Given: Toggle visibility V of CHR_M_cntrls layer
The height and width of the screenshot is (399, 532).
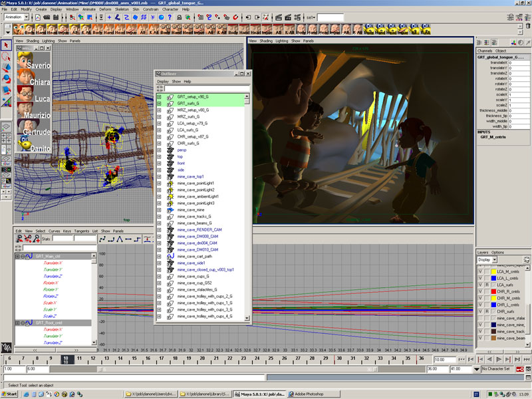Looking at the screenshot, I should 480,298.
